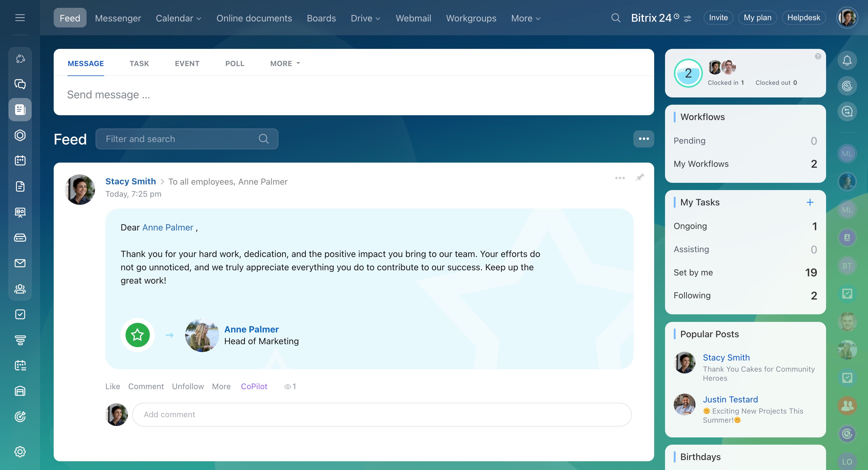Open Anne Palmer's profile in badge card
The image size is (868, 470).
(251, 329)
